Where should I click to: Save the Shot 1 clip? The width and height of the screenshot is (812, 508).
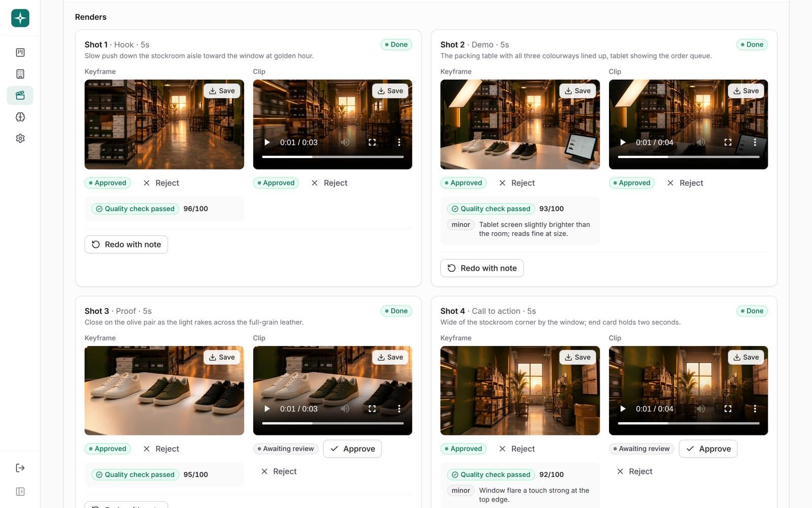point(390,91)
